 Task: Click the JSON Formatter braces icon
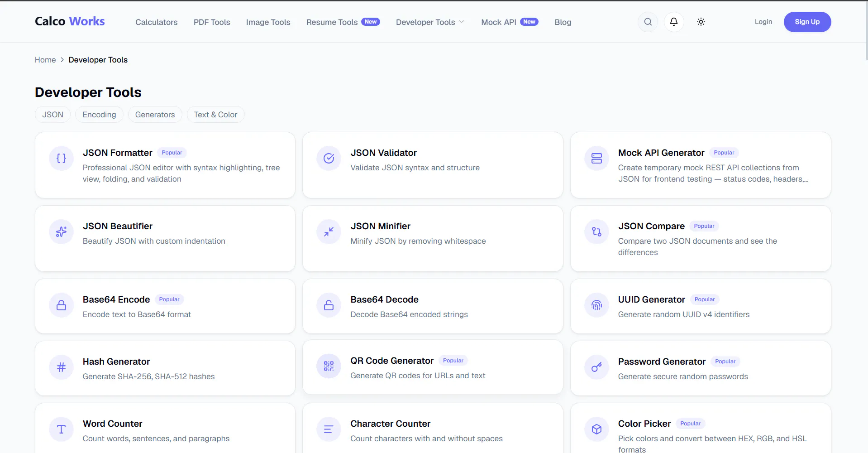(61, 158)
